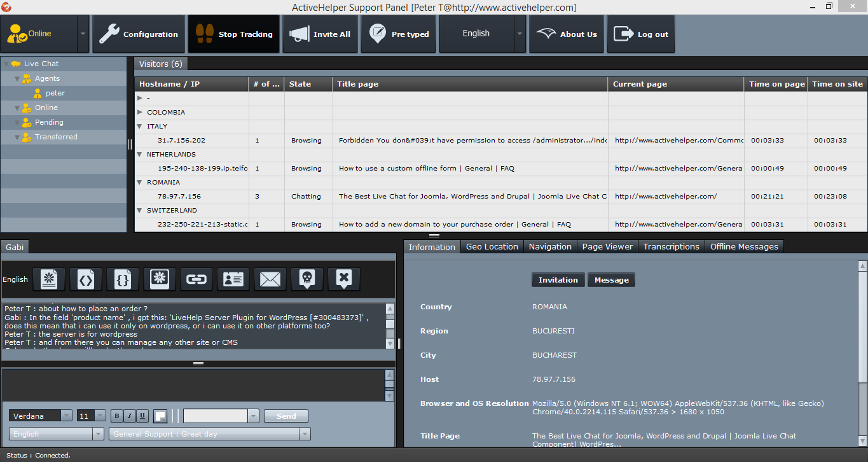Click the Time on site column header
The width and height of the screenshot is (868, 462).
(837, 84)
